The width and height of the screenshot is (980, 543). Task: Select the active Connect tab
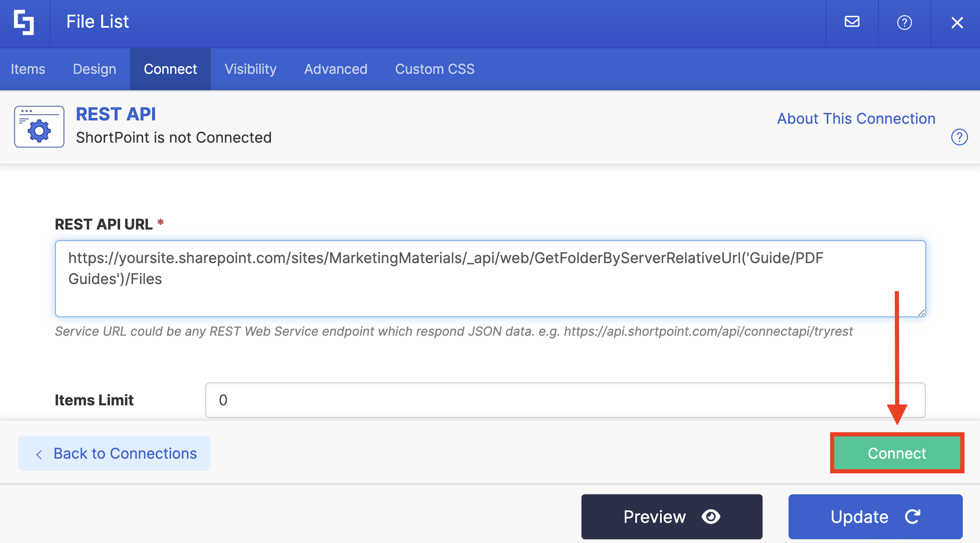170,69
